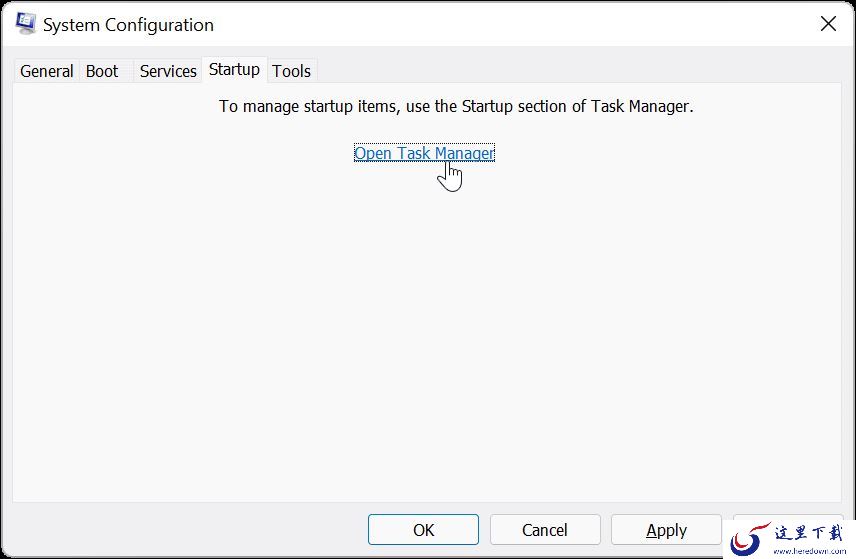Viewport: 856px width, 559px height.
Task: Click the heredown swirl logo watermark
Action: coord(749,539)
